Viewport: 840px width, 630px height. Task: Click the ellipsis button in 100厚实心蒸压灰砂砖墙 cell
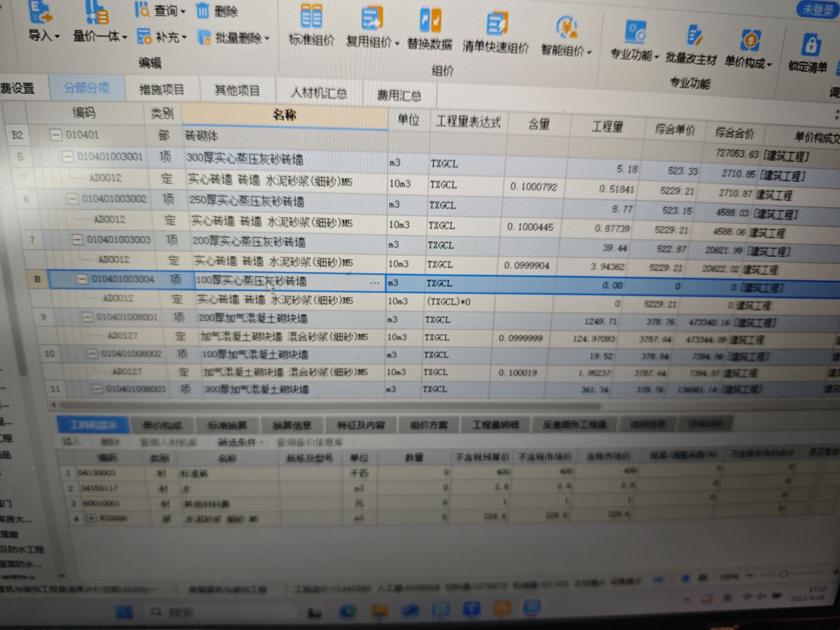(x=374, y=283)
